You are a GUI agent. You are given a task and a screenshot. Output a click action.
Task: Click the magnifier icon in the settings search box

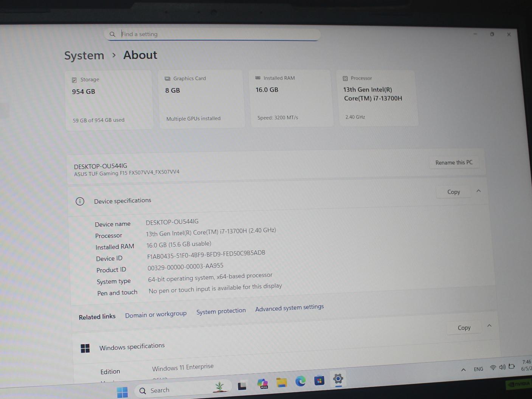tap(112, 34)
